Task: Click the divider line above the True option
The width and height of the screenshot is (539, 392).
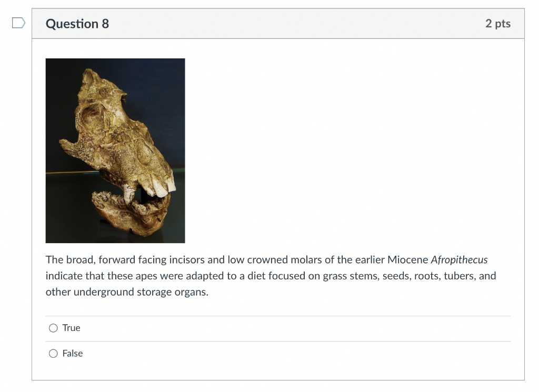Action: pos(278,315)
